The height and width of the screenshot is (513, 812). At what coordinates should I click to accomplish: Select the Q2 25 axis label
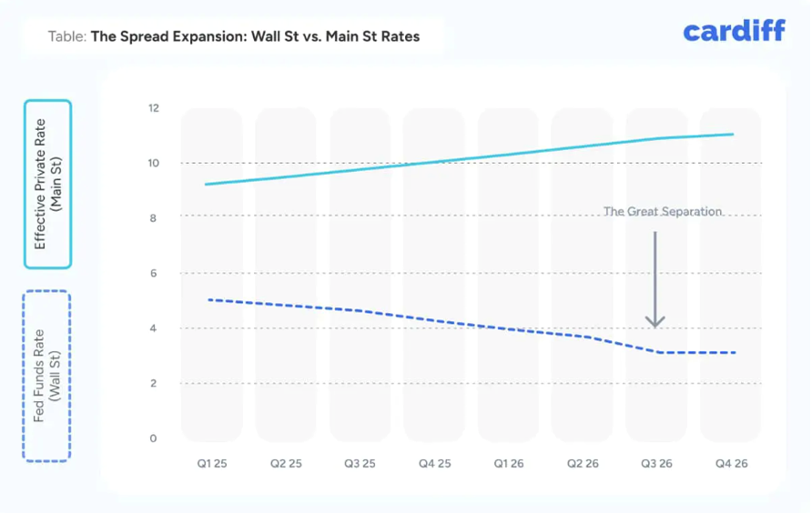click(285, 463)
